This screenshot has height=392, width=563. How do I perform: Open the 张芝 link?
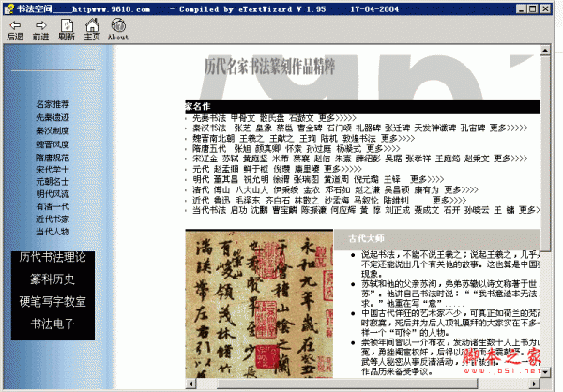point(242,128)
